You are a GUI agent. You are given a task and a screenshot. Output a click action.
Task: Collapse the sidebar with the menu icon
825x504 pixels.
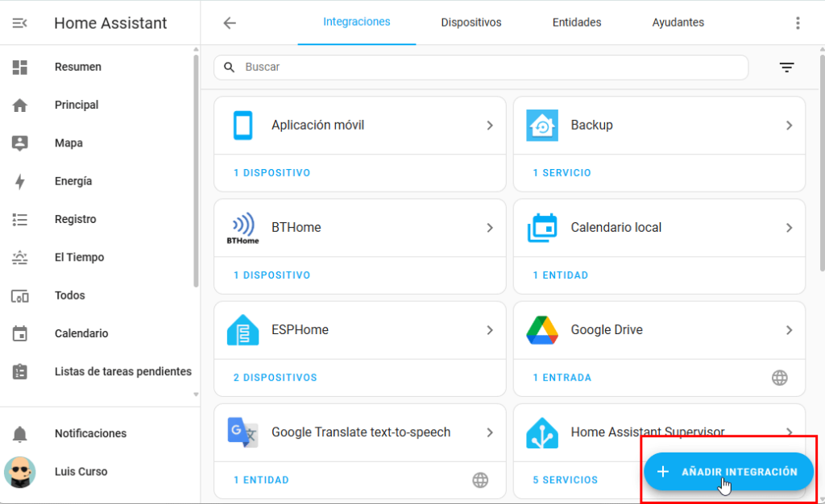(x=20, y=23)
